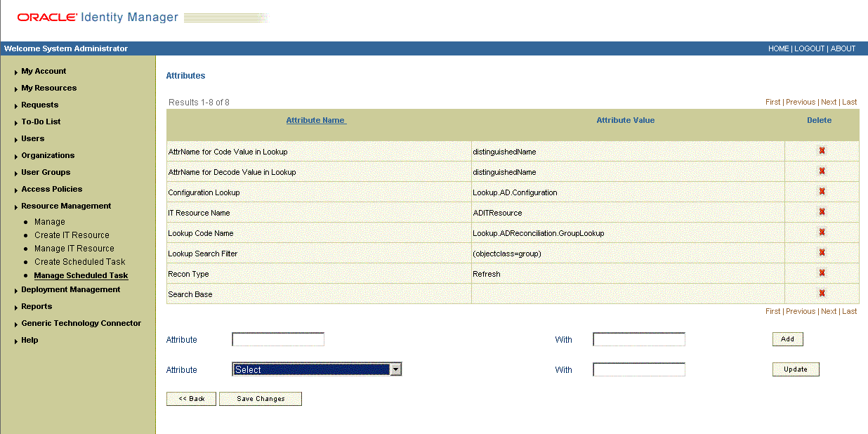The height and width of the screenshot is (434, 868).
Task: Expand My Resources menu
Action: [x=48, y=88]
